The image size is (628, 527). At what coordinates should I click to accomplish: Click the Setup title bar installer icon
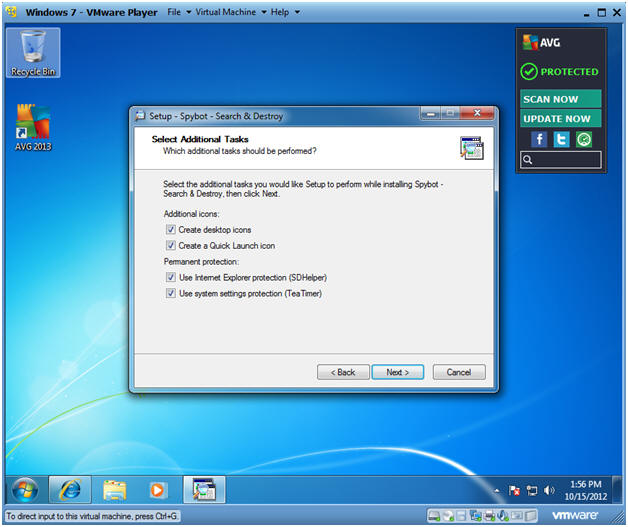(x=141, y=116)
